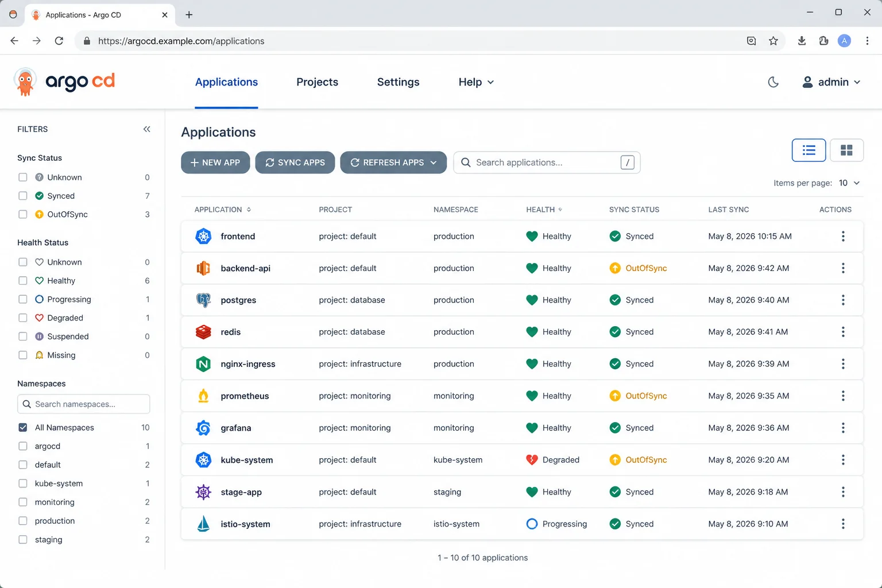Filter by Progressing health status
The image size is (882, 588).
(x=23, y=299)
